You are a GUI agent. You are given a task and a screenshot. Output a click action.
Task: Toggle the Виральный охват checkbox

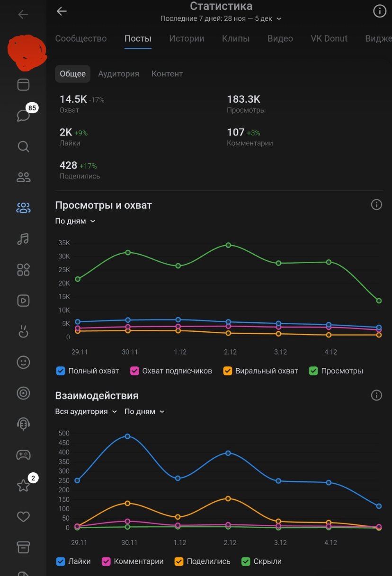tap(227, 371)
